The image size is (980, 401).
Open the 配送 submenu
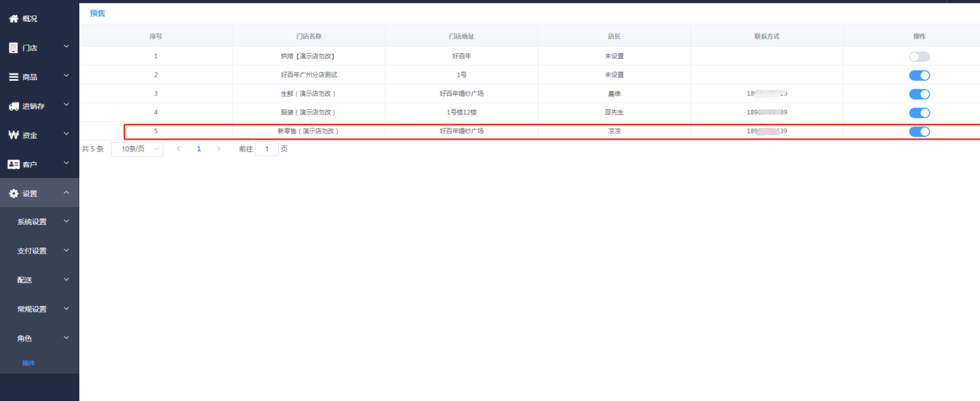[39, 280]
